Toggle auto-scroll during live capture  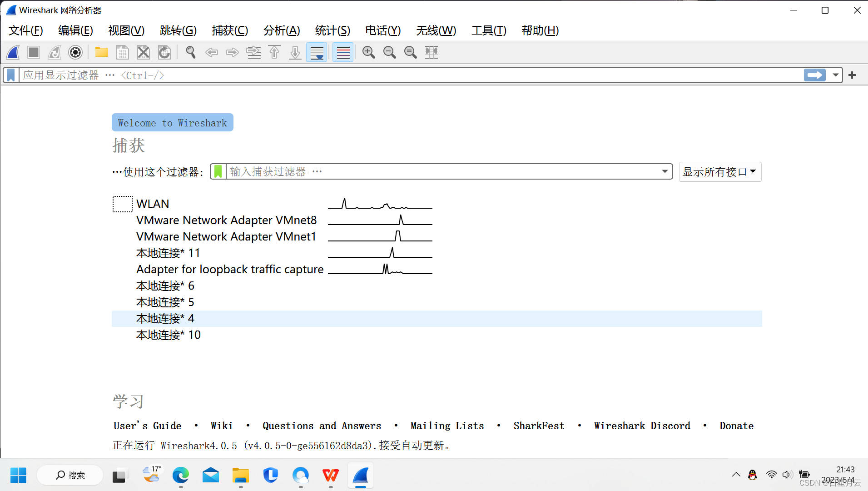(317, 52)
